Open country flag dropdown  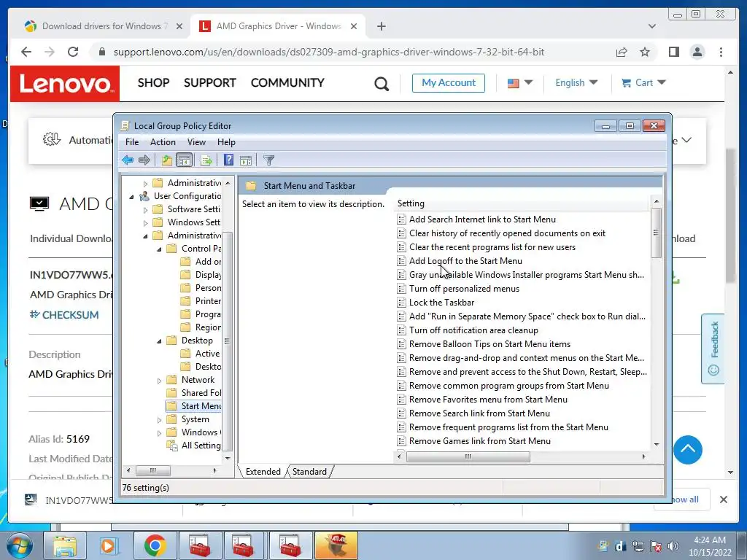pos(519,83)
